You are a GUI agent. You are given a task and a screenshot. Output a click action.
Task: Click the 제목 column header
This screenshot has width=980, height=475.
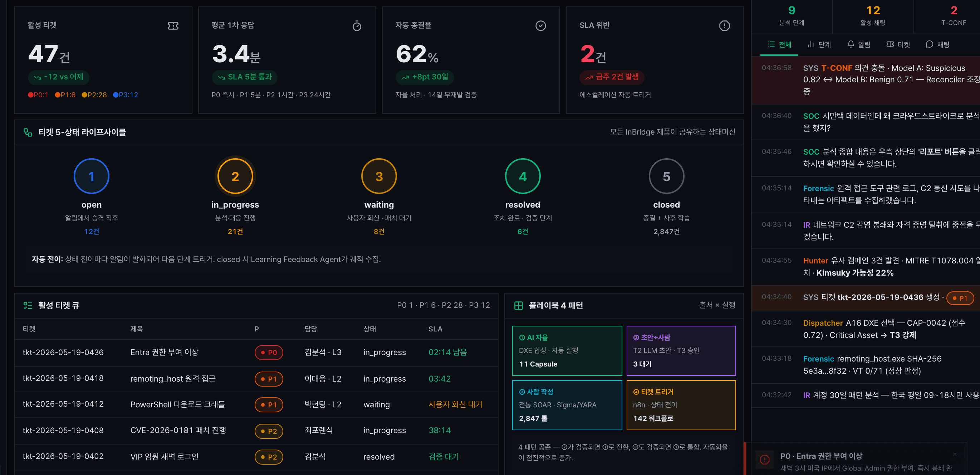pyautogui.click(x=137, y=329)
